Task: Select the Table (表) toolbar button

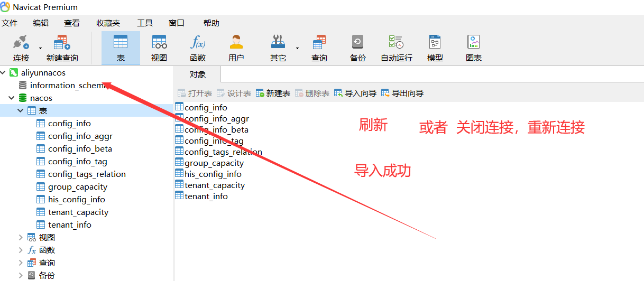Action: tap(121, 48)
